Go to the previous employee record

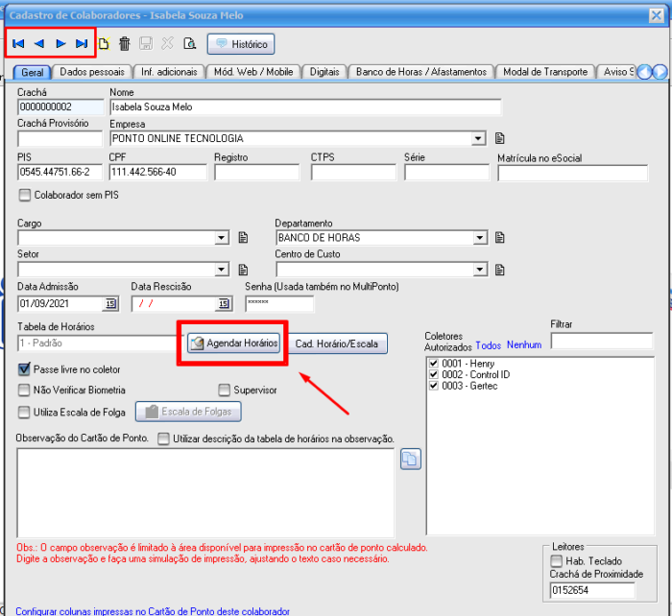tap(39, 43)
